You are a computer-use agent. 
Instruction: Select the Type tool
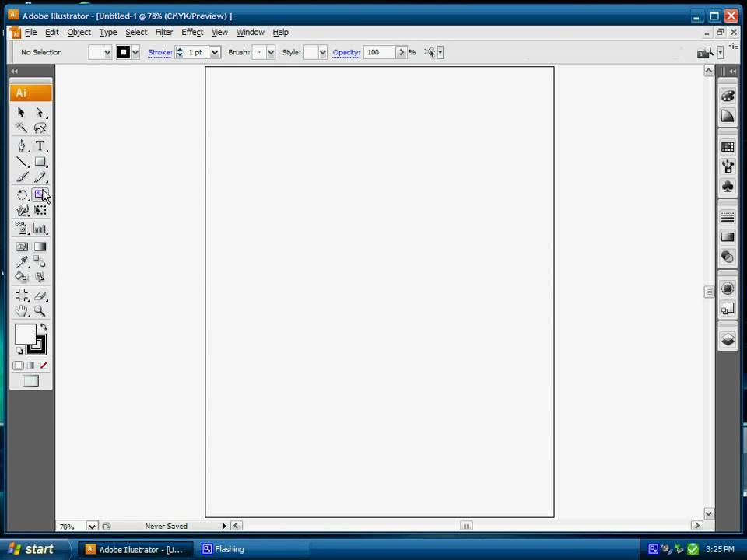pos(40,145)
